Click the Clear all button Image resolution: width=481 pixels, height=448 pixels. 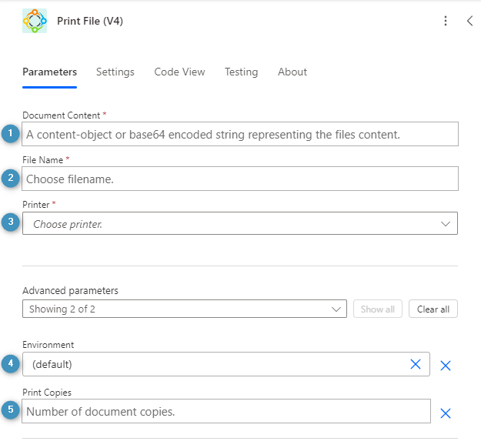433,309
